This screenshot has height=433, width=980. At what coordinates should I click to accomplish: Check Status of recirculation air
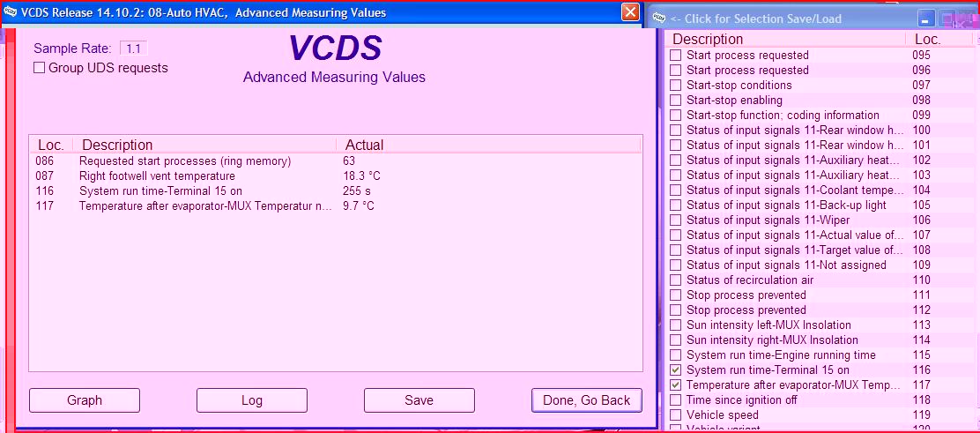pyautogui.click(x=676, y=280)
